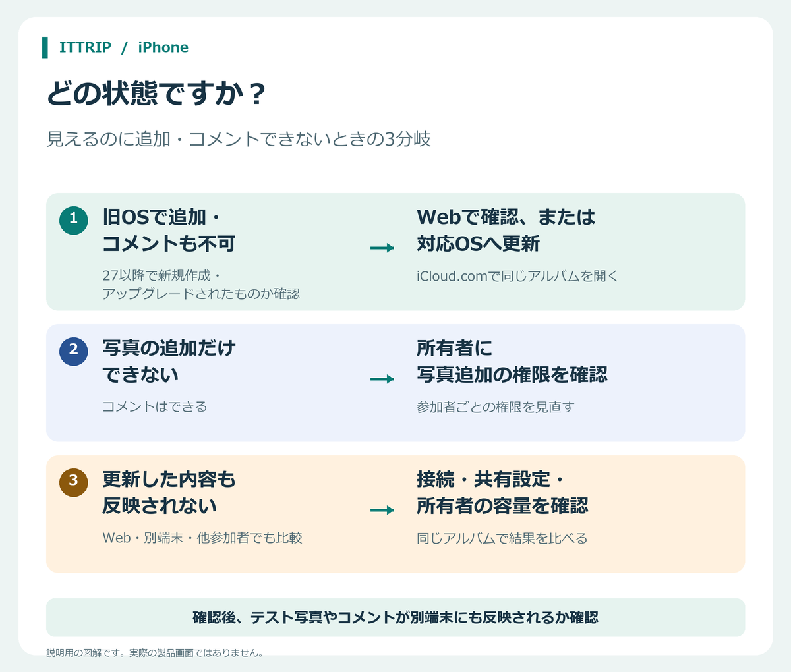Click the text 同じアルバムで結果を比べる
The height and width of the screenshot is (672, 791).
[x=502, y=538]
